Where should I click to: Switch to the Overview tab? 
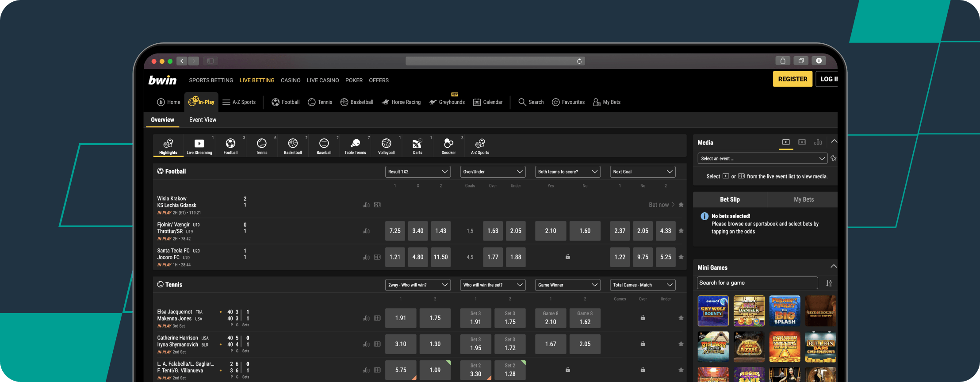click(162, 120)
